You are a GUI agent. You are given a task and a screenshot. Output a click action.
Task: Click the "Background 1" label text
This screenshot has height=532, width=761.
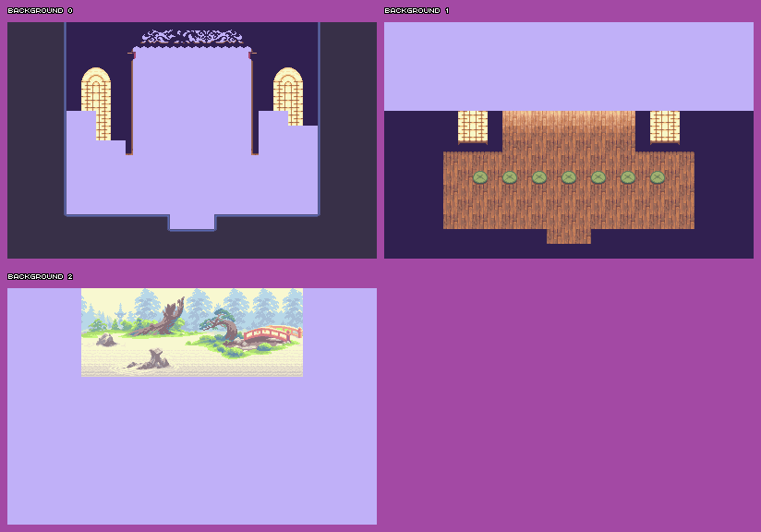(417, 11)
